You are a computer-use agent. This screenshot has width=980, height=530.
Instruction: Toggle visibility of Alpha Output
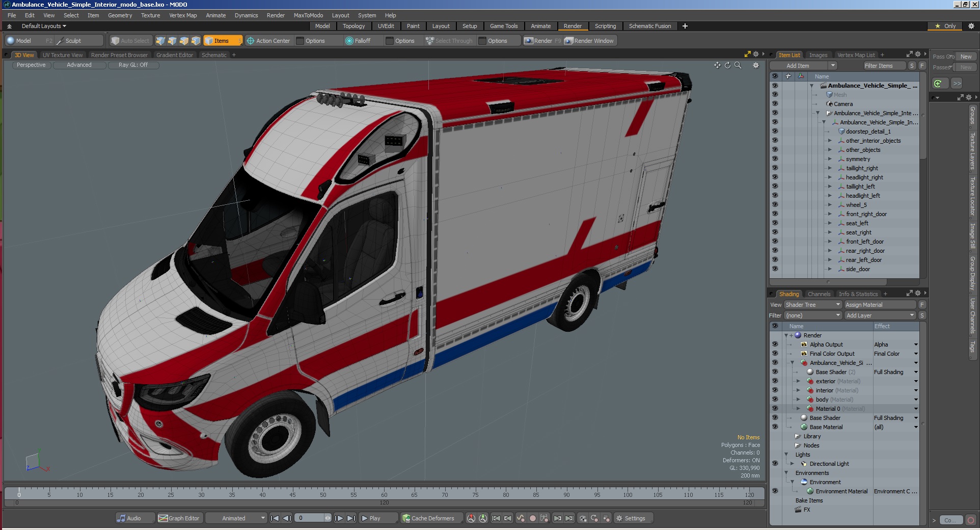(775, 344)
